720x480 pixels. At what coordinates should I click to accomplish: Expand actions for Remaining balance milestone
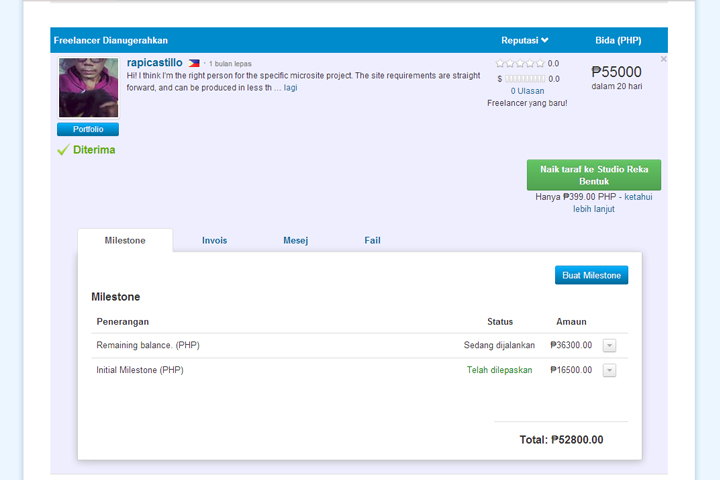[x=610, y=346]
